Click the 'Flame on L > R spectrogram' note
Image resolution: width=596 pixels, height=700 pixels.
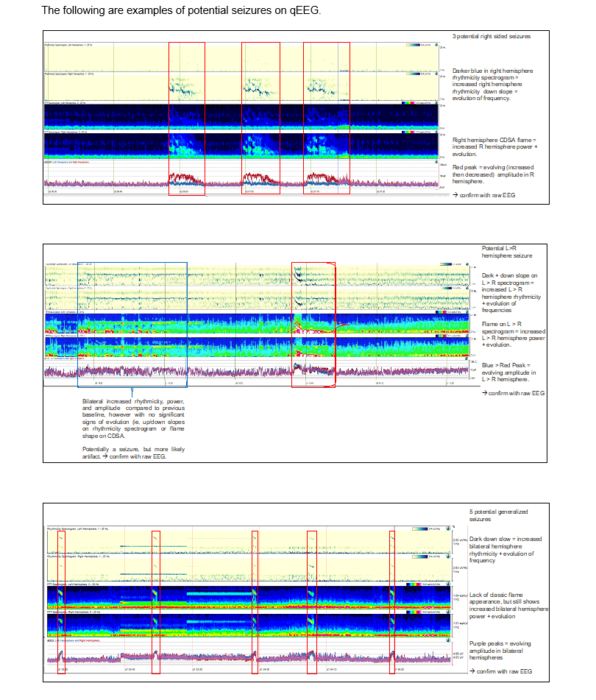(514, 334)
